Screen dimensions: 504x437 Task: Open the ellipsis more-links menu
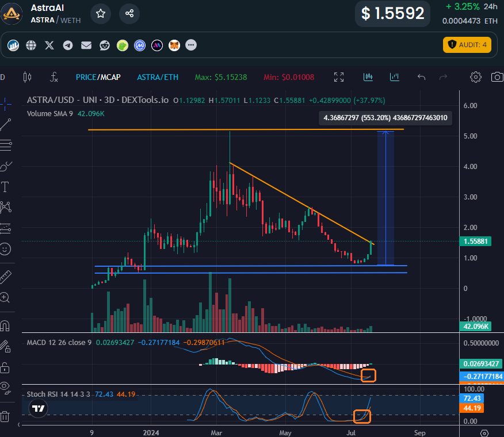[190, 45]
